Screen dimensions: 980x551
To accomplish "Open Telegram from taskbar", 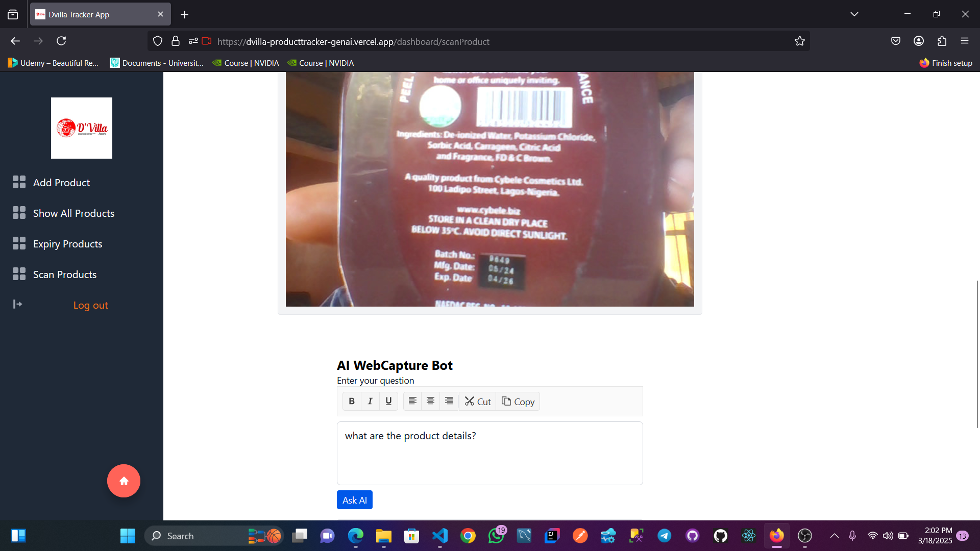I will pyautogui.click(x=665, y=536).
